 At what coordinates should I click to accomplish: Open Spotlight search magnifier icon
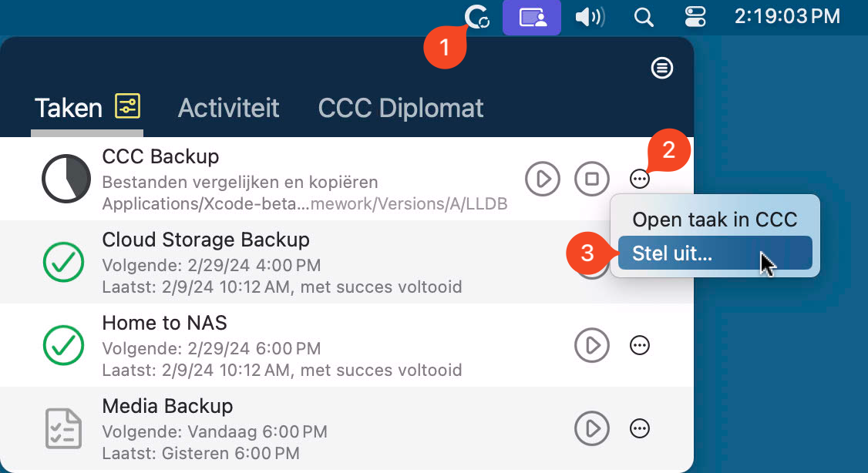pos(643,18)
